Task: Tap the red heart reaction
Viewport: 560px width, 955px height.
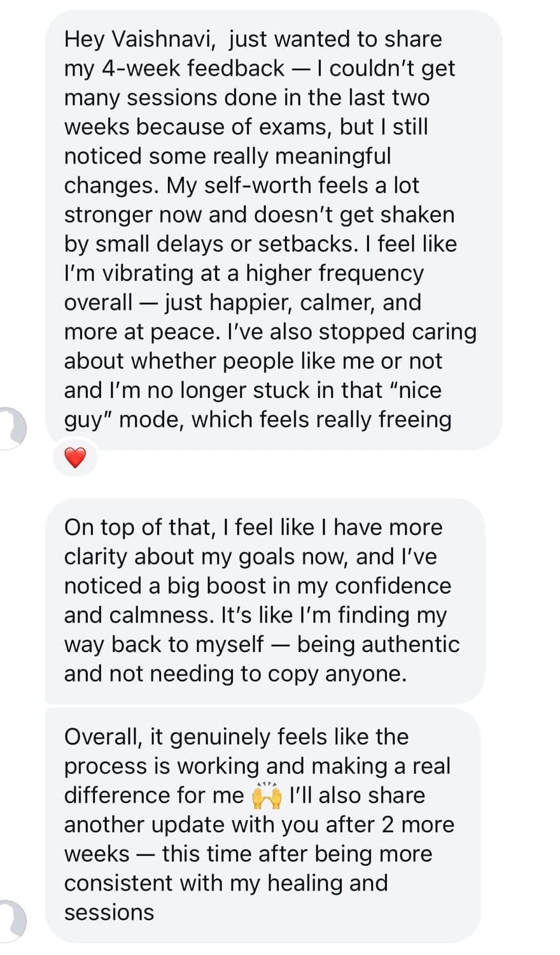Action: pyautogui.click(x=75, y=457)
